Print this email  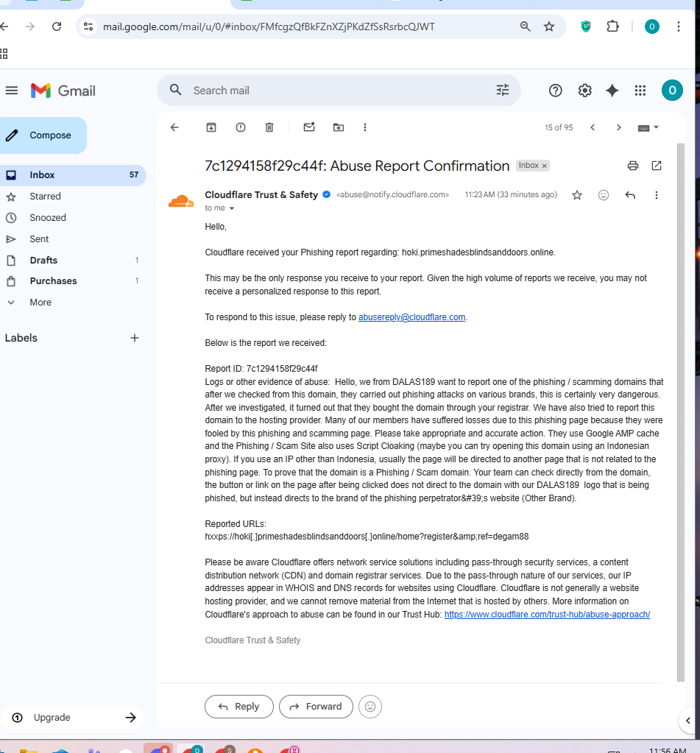633,166
